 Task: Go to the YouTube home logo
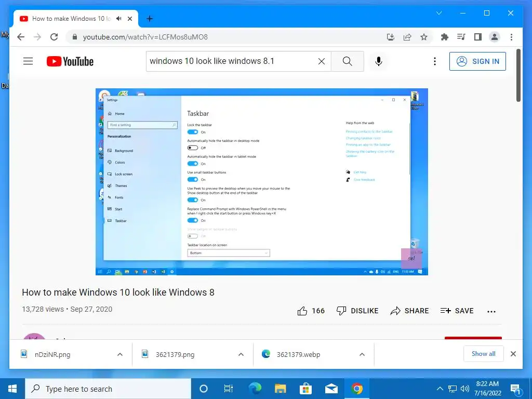pos(70,61)
